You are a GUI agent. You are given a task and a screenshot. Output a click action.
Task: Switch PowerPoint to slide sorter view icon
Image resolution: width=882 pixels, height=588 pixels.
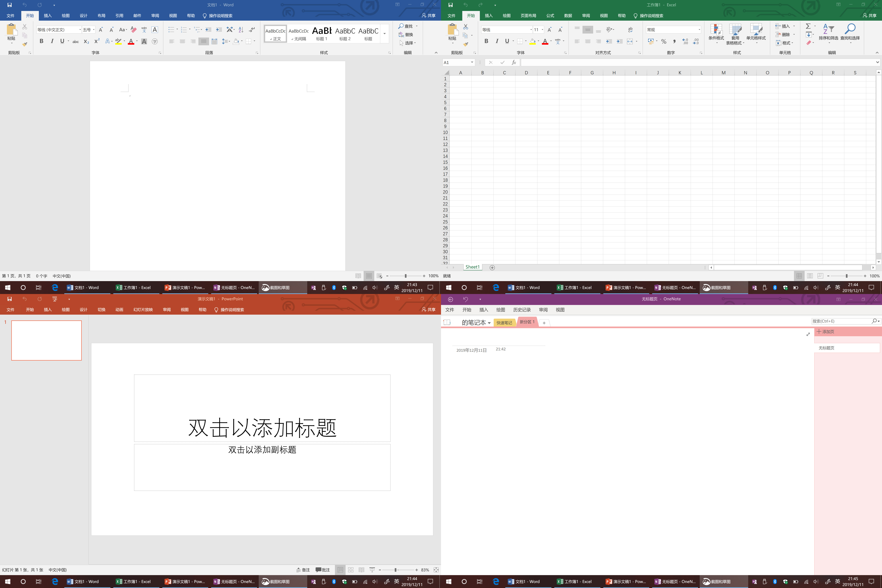coord(351,570)
